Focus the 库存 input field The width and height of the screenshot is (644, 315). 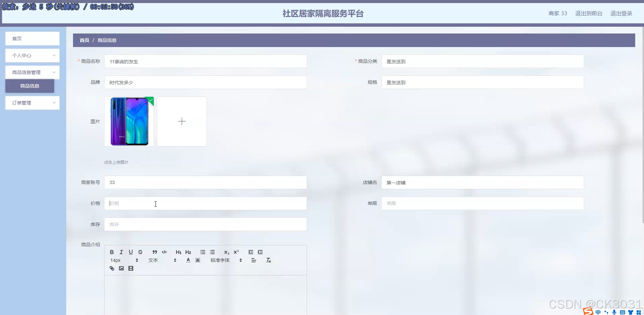click(x=206, y=224)
